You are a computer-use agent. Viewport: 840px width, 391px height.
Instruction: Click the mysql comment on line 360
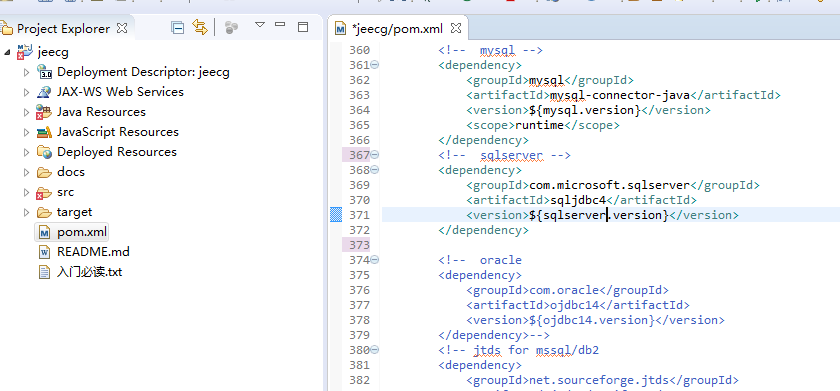(490, 50)
